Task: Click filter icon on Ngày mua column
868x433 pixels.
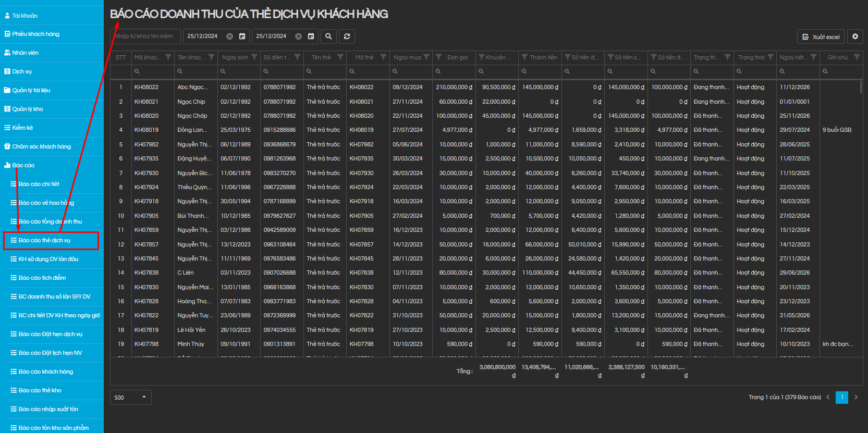Action: point(426,57)
